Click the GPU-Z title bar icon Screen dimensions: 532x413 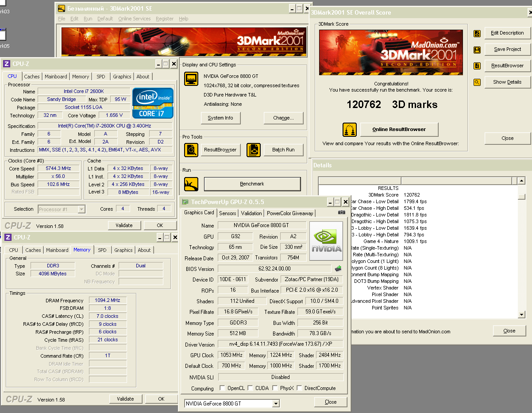pos(185,202)
